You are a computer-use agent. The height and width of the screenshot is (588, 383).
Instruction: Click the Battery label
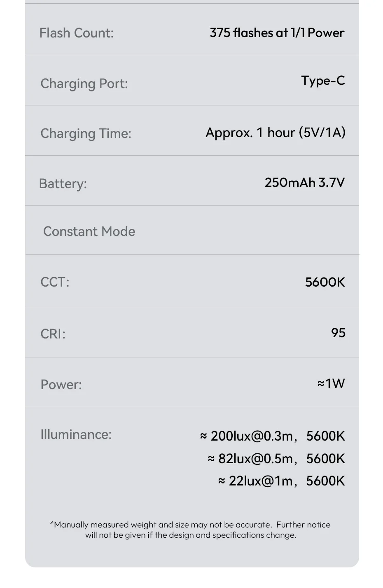click(x=63, y=184)
